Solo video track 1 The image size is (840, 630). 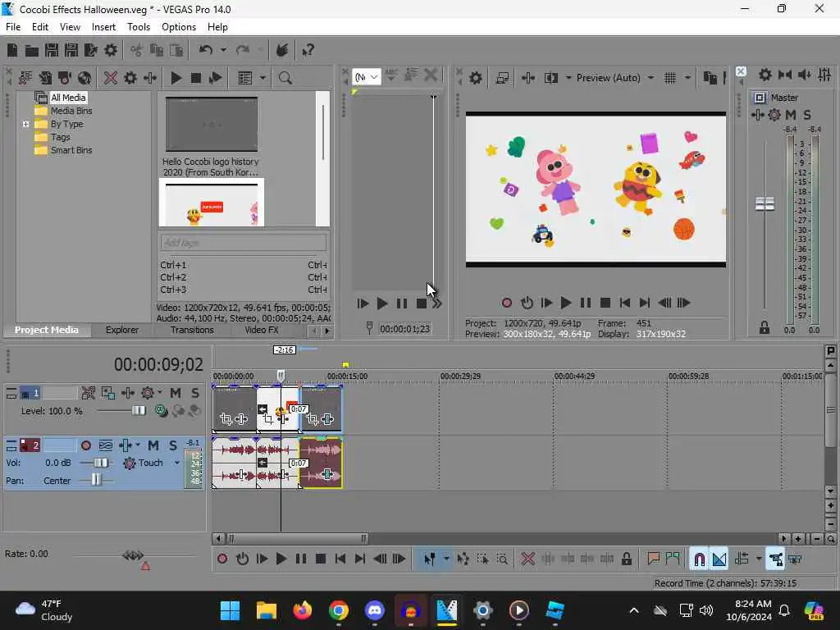[x=195, y=393]
